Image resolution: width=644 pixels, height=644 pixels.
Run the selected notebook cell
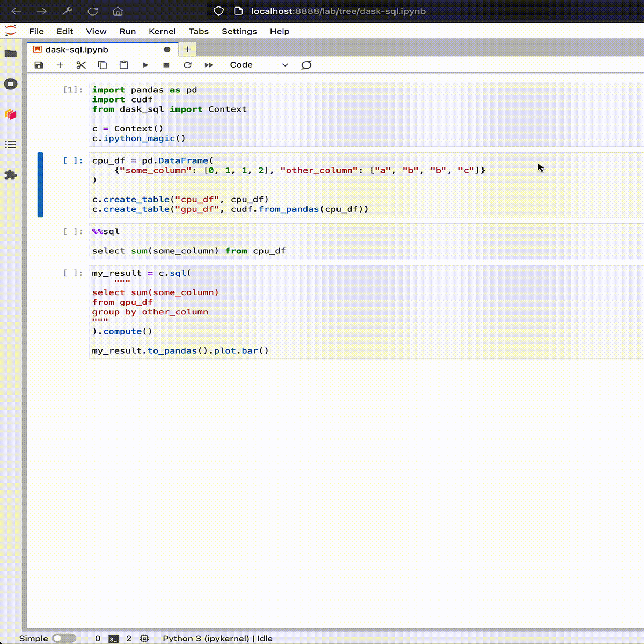(x=145, y=64)
